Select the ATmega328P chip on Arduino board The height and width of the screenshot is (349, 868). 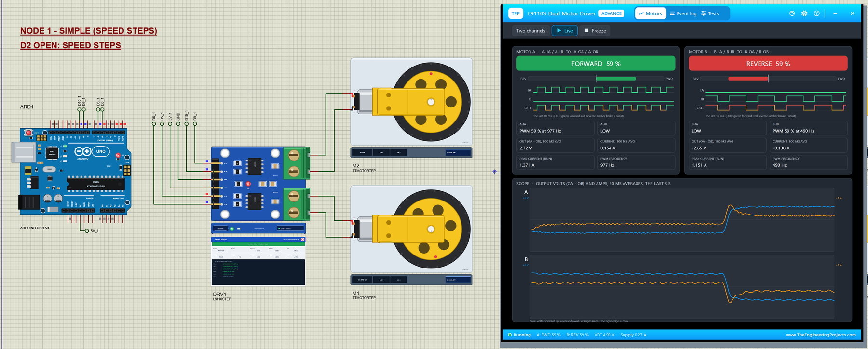pos(95,184)
